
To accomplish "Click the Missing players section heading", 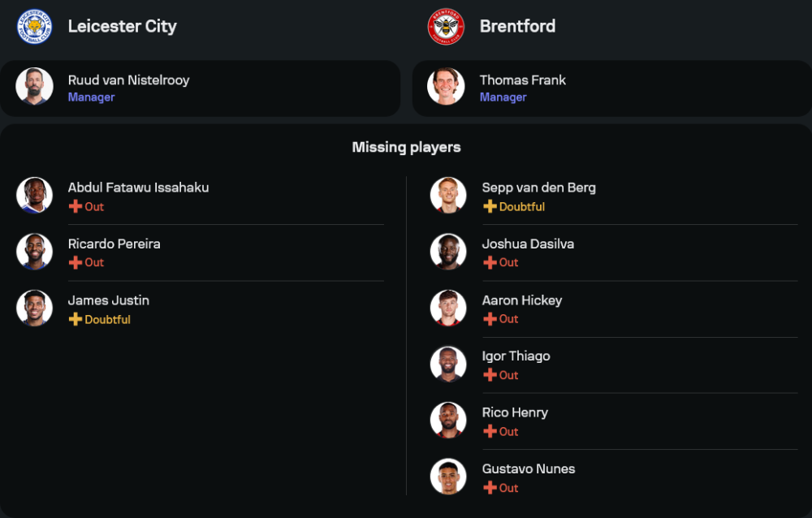I will [406, 147].
